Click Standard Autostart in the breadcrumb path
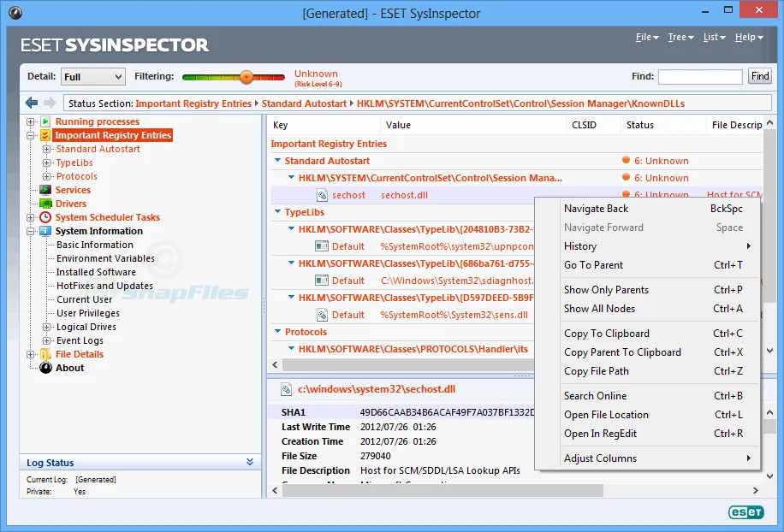The height and width of the screenshot is (532, 784). click(x=304, y=103)
